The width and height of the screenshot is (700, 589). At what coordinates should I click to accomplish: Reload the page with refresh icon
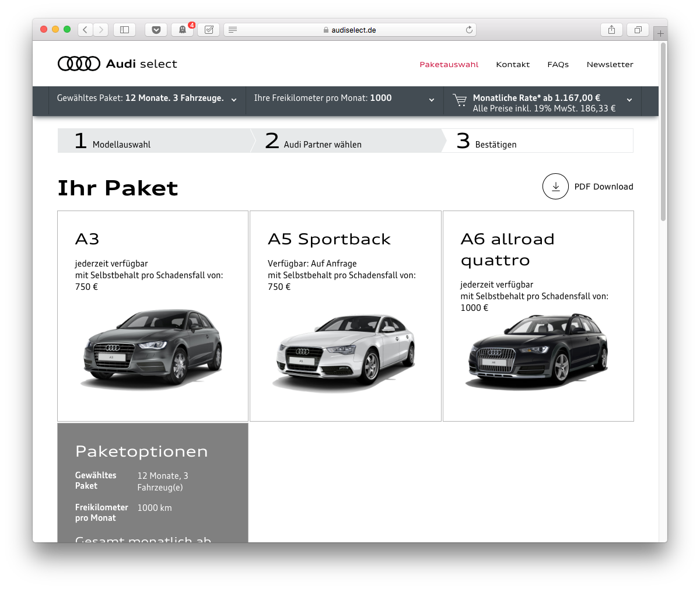pos(469,30)
